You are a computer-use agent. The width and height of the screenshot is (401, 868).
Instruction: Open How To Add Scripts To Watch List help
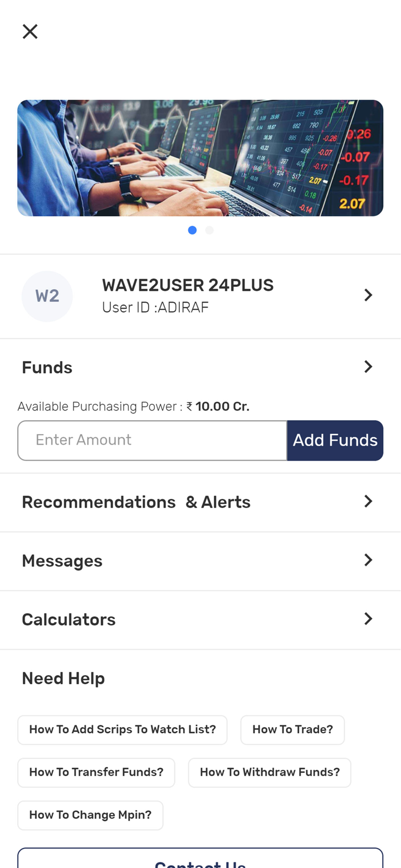[x=123, y=730]
